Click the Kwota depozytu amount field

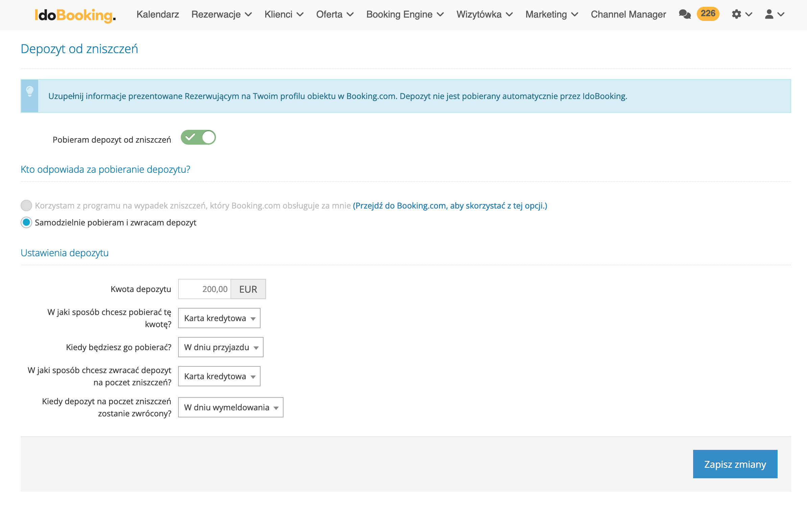tap(204, 289)
